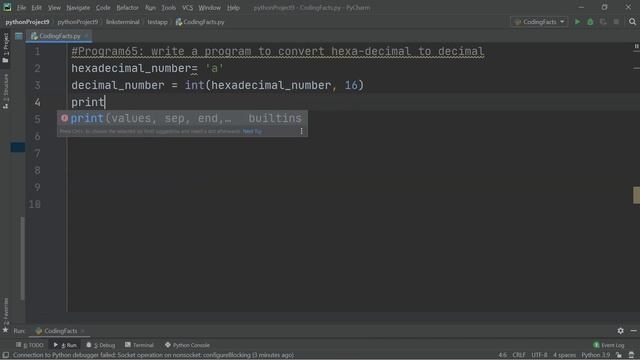Image resolution: width=640 pixels, height=360 pixels.
Task: Toggle the Structure tool window sidebar button
Action: point(6,91)
